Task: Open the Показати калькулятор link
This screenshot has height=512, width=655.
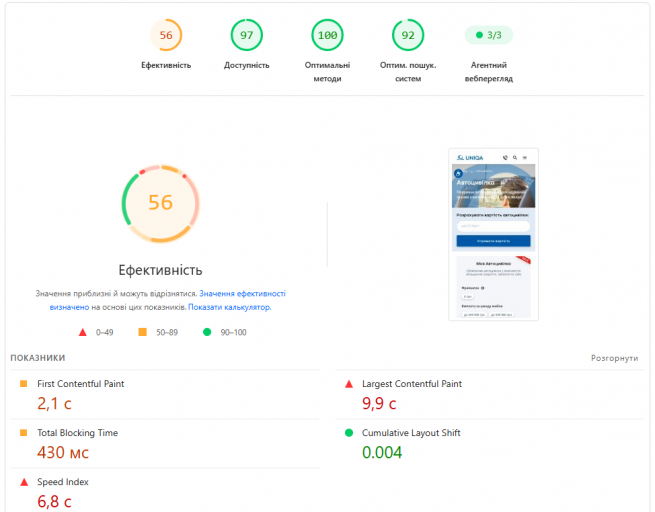Action: pos(229,307)
